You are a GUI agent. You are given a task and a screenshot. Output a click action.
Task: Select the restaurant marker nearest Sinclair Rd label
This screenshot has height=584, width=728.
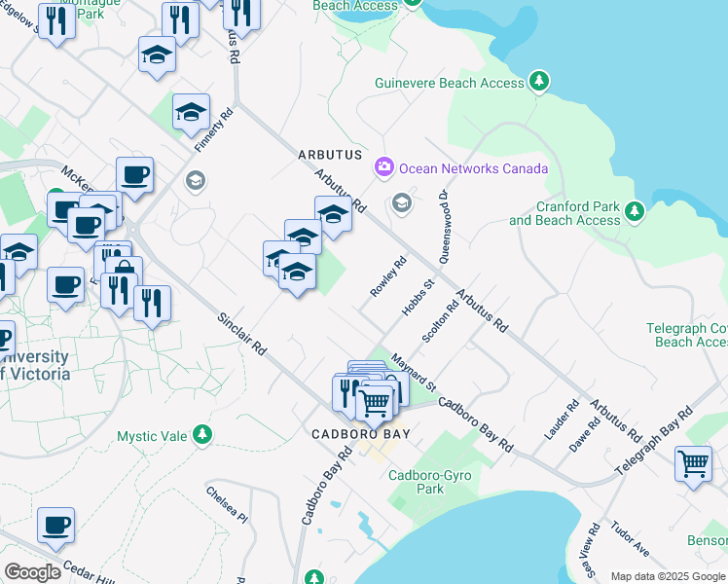tap(152, 305)
